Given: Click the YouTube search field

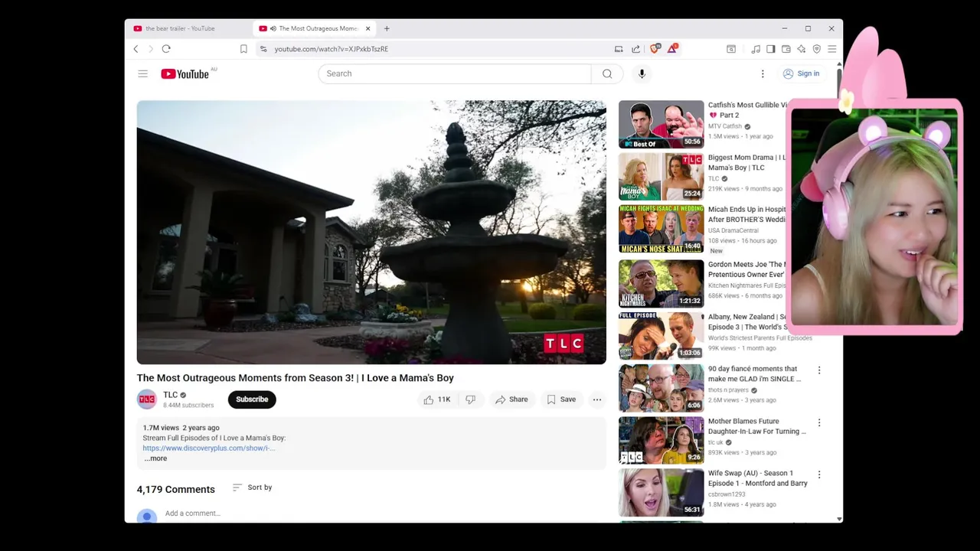Looking at the screenshot, I should coord(455,73).
